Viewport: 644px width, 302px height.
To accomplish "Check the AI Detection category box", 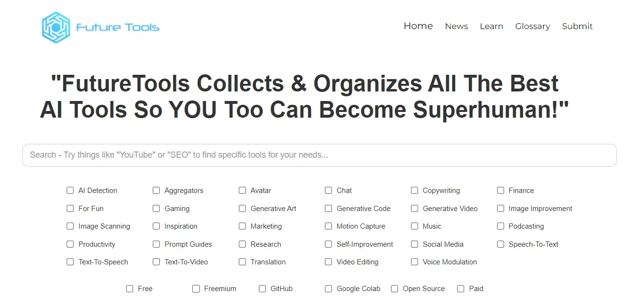I will (70, 191).
